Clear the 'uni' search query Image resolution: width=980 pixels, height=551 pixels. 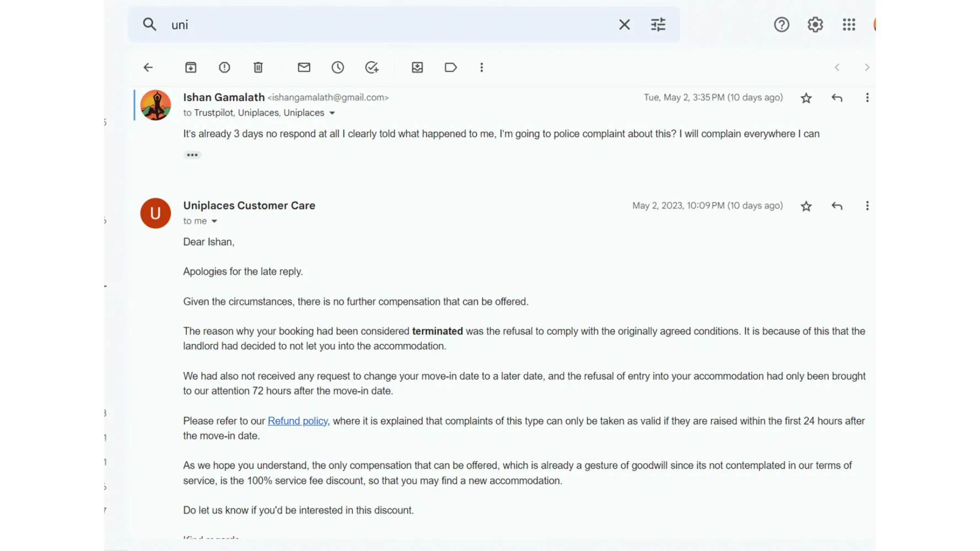pyautogui.click(x=624, y=24)
